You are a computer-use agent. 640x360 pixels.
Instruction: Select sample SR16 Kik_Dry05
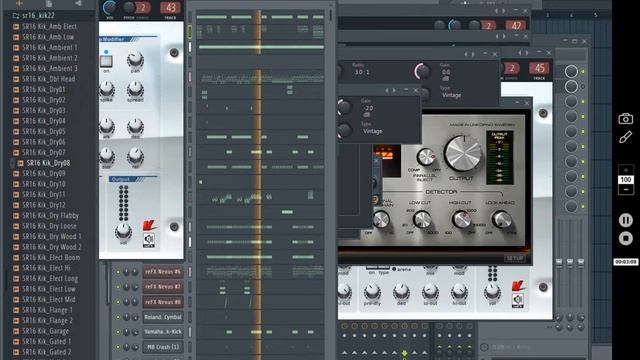tap(43, 131)
